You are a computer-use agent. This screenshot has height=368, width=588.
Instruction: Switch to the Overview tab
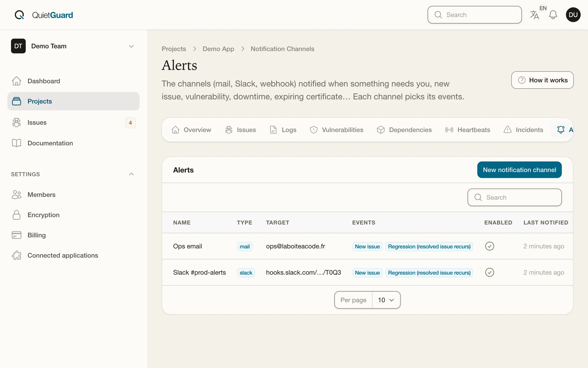191,130
